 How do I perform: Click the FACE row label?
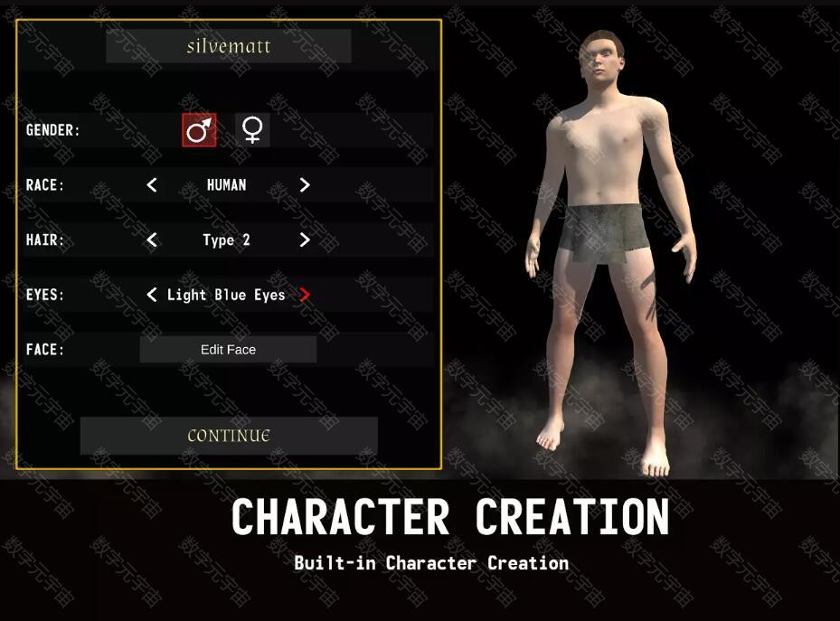[x=45, y=350]
